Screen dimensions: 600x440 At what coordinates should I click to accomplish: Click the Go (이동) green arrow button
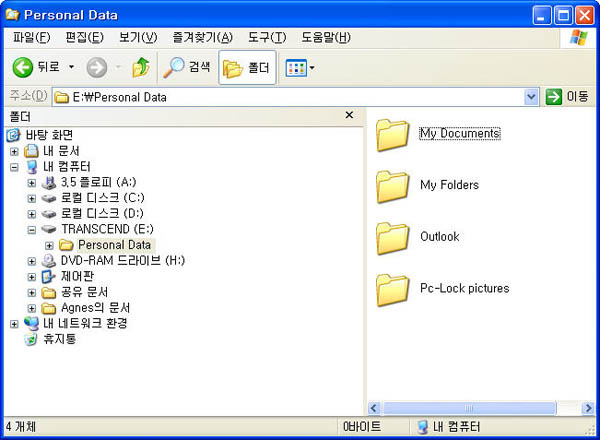coord(553,97)
